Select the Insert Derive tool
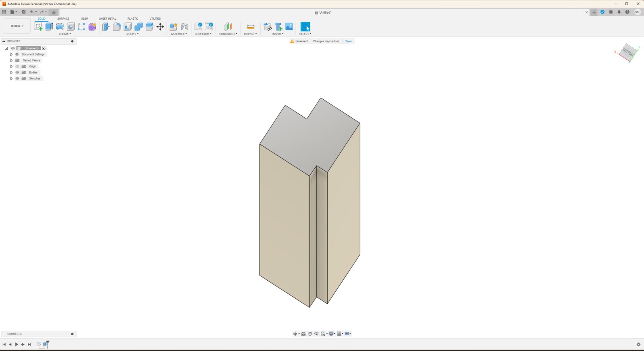Viewport: 644px width, 351px height. tap(267, 27)
